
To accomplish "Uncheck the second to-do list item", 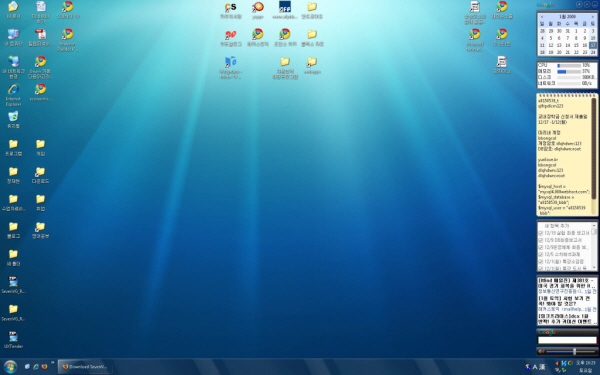I will coord(541,240).
